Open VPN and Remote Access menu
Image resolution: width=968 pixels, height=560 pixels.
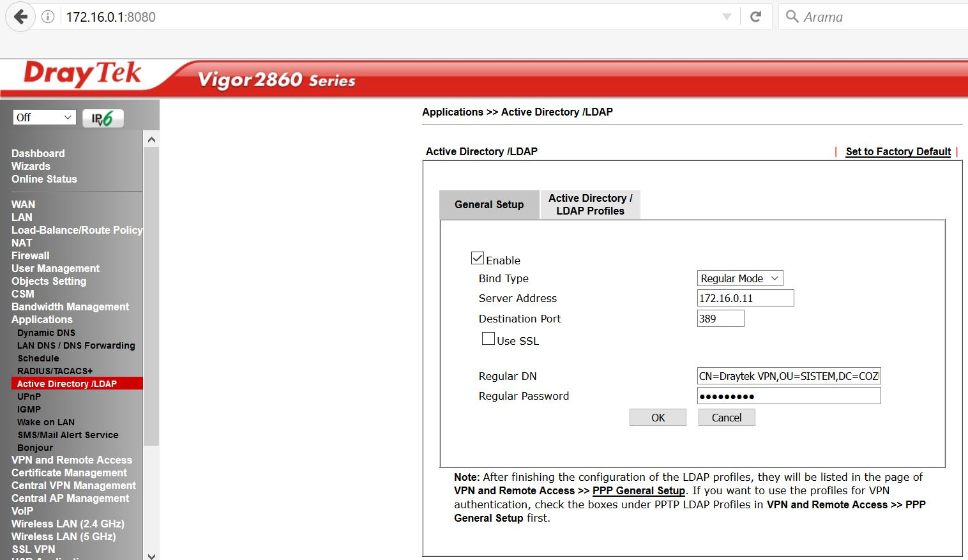point(72,460)
